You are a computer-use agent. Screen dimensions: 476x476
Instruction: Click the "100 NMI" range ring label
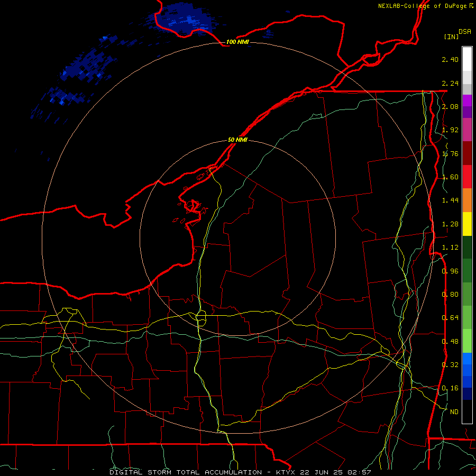coord(237,42)
